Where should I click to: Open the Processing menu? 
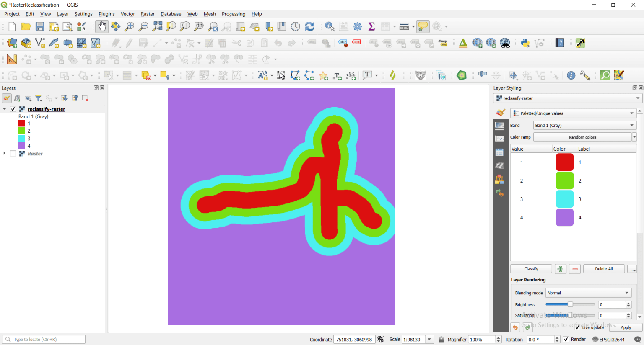point(234,14)
